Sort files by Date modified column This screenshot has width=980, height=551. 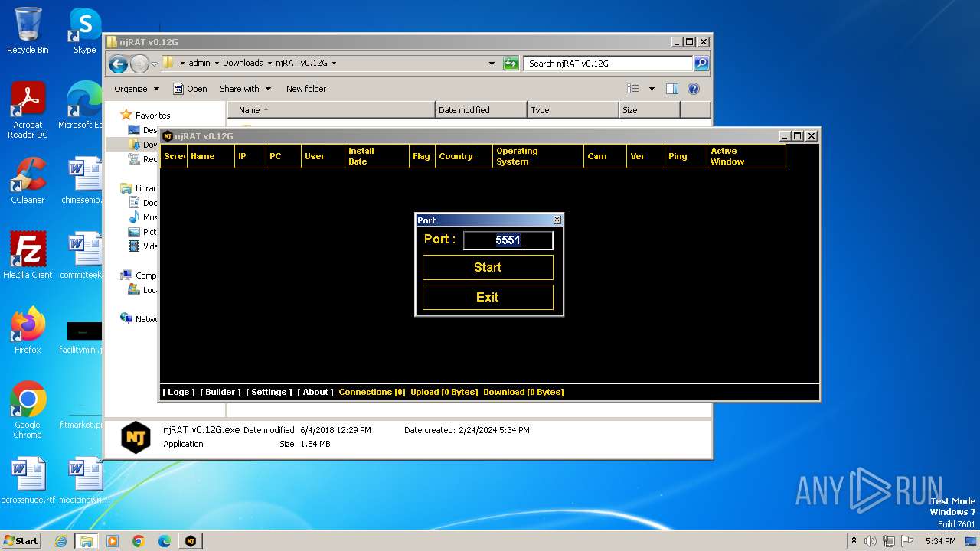click(x=481, y=110)
